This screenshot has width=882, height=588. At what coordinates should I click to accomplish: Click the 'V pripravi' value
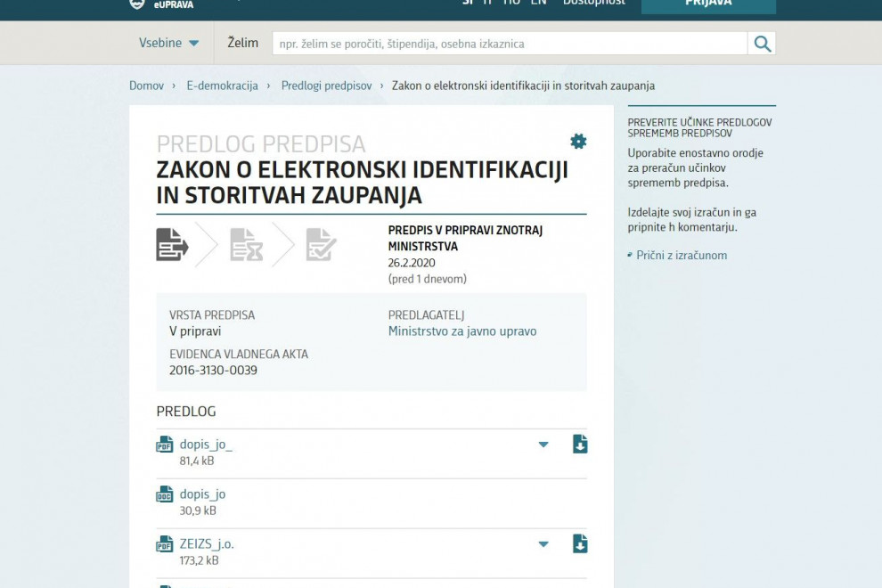195,331
